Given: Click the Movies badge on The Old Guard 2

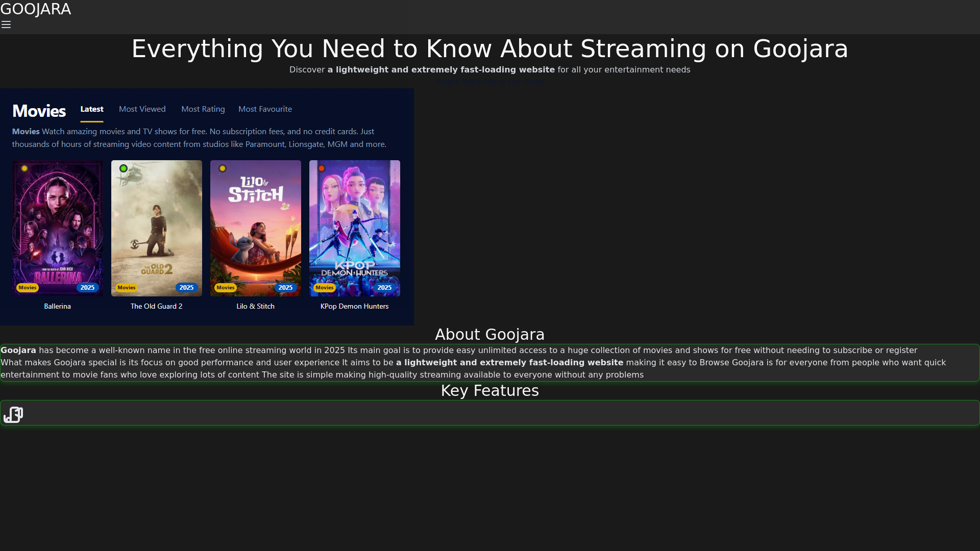Looking at the screenshot, I should 127,288.
